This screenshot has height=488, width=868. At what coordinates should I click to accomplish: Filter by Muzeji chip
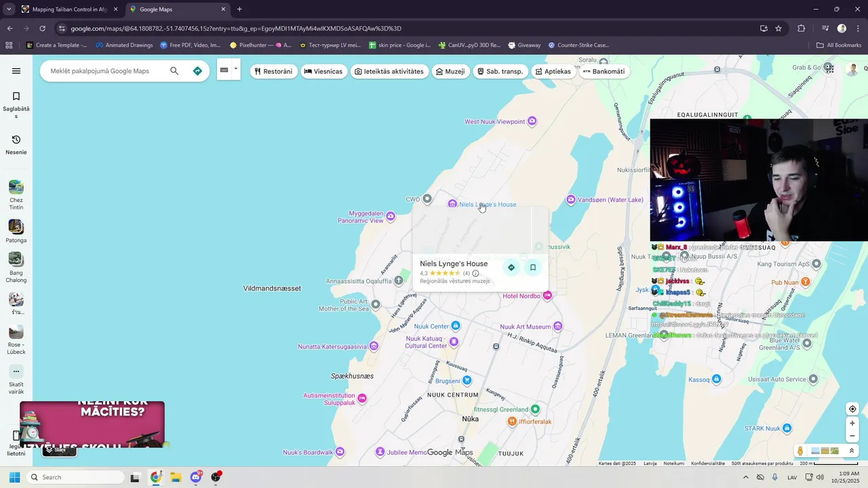coord(450,71)
